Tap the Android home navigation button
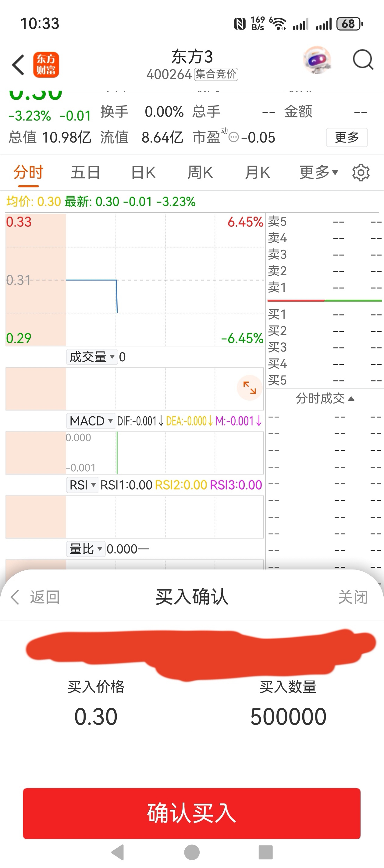The height and width of the screenshot is (868, 384). (x=192, y=852)
